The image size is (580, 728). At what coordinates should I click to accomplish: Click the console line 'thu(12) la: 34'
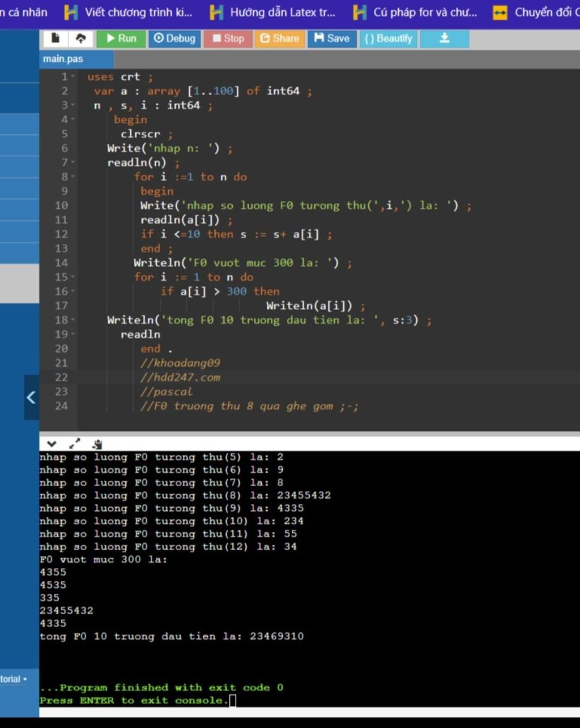coord(168,547)
